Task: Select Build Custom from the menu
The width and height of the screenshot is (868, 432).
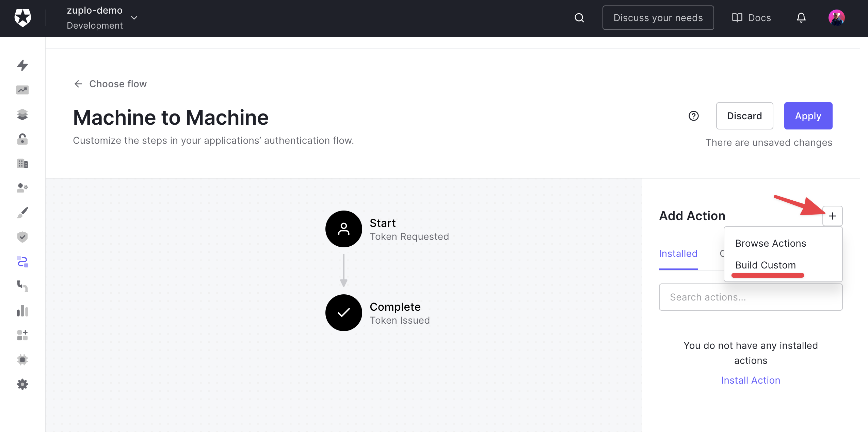Action: (766, 265)
